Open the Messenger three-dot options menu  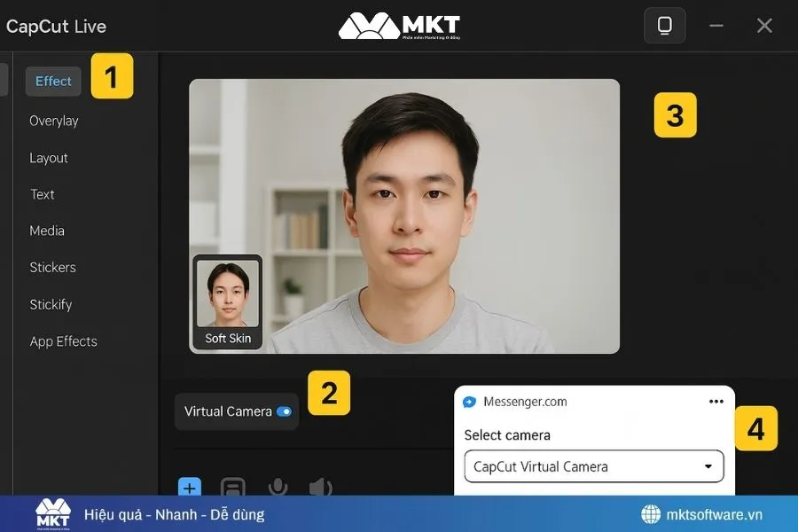716,401
